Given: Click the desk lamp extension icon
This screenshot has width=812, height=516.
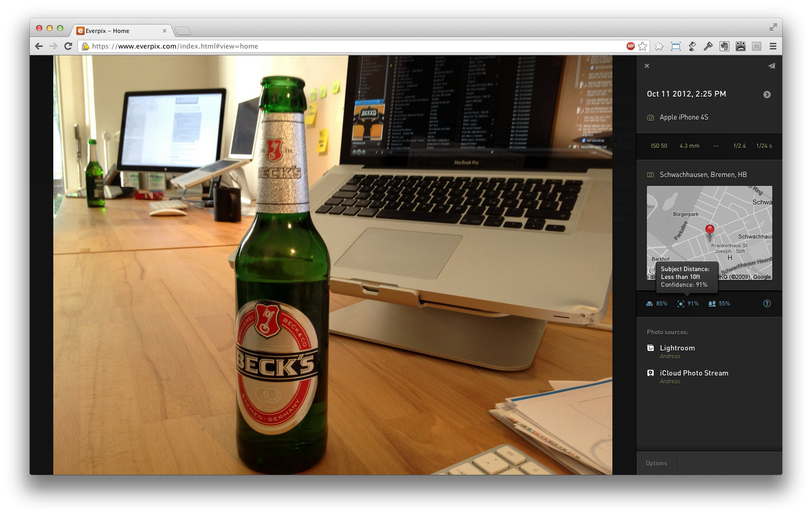Looking at the screenshot, I should point(692,46).
